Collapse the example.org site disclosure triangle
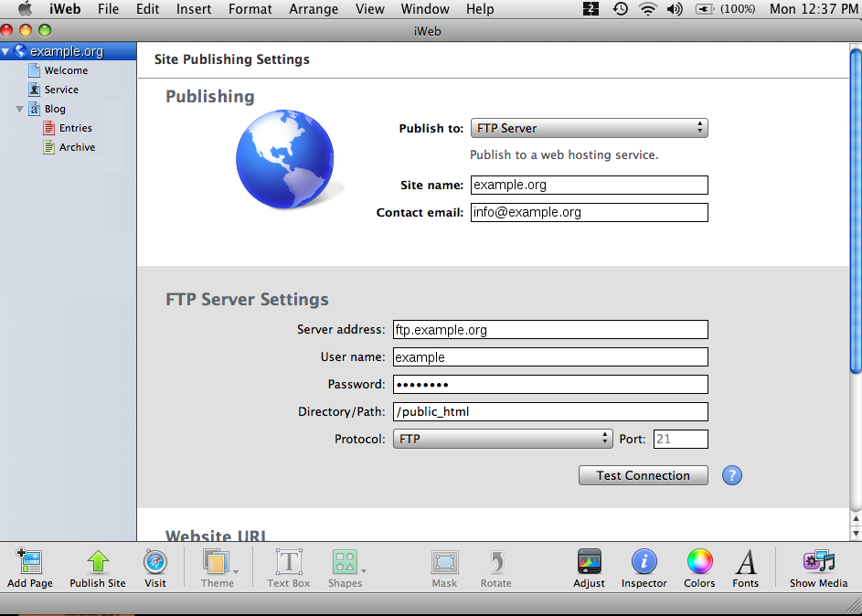This screenshot has height=616, width=862. click(x=5, y=52)
